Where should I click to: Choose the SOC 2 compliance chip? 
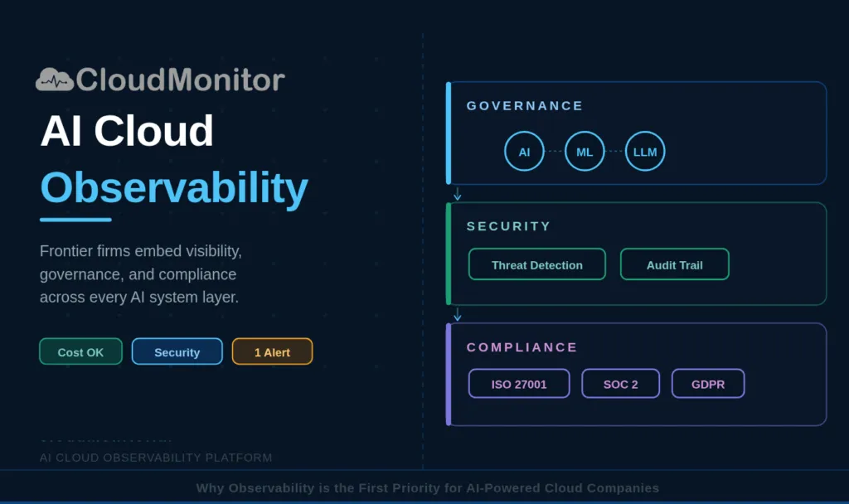click(x=621, y=384)
